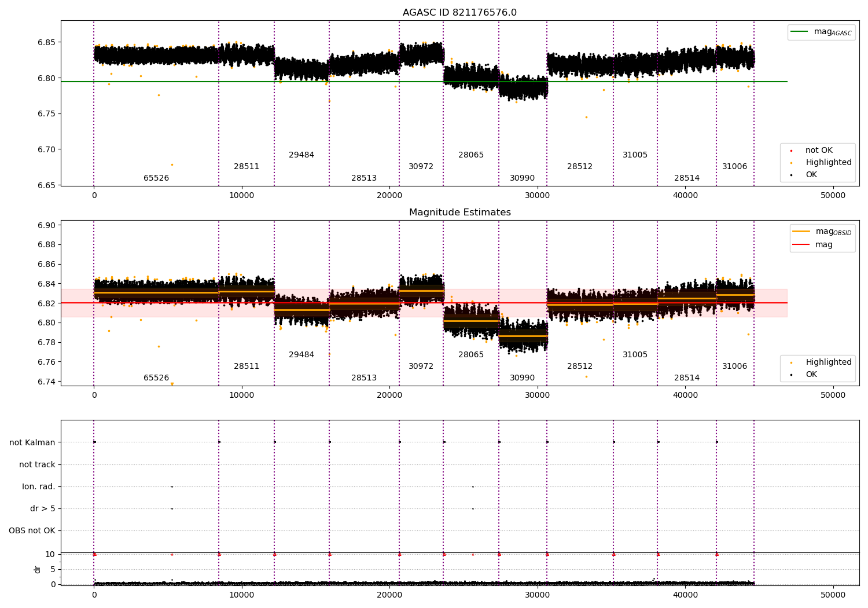Viewport: 868px width, 608px height.
Task: Click obsid label 65526 in Magnitude Estimates plot
Action: tap(156, 378)
